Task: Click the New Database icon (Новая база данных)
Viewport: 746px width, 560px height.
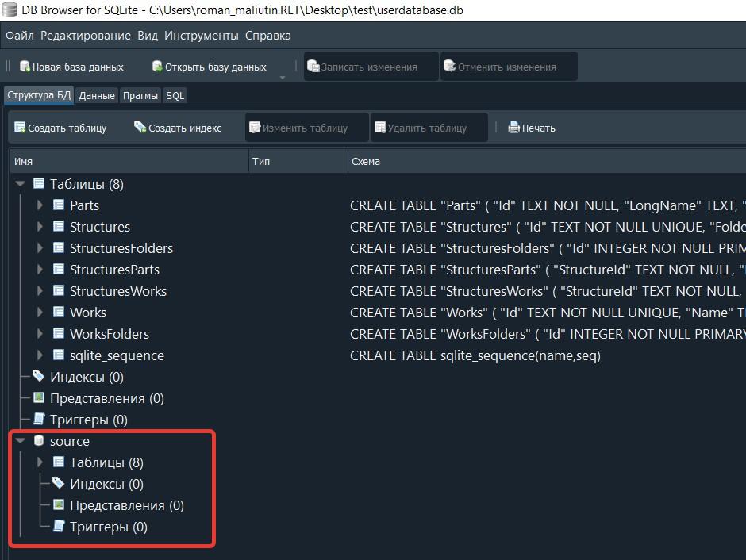Action: pos(25,67)
